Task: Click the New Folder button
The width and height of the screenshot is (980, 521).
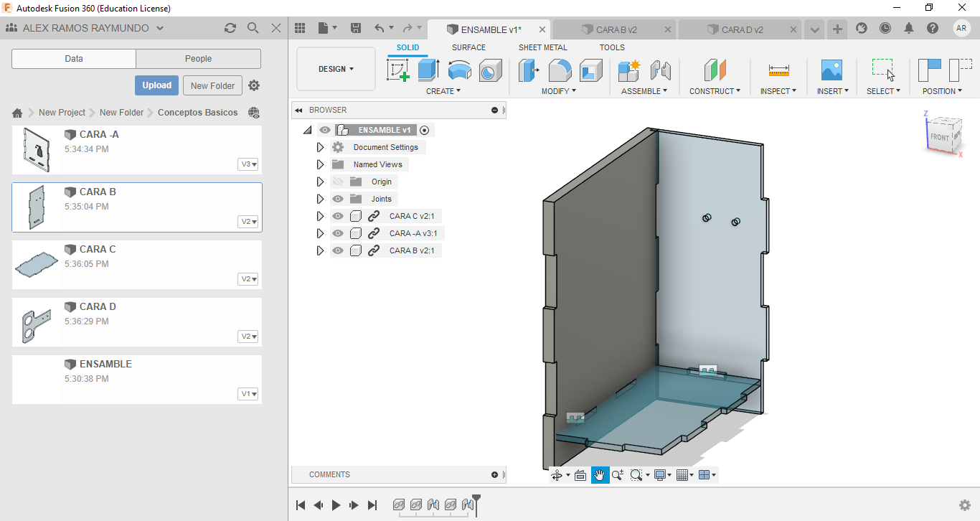Action: (212, 85)
